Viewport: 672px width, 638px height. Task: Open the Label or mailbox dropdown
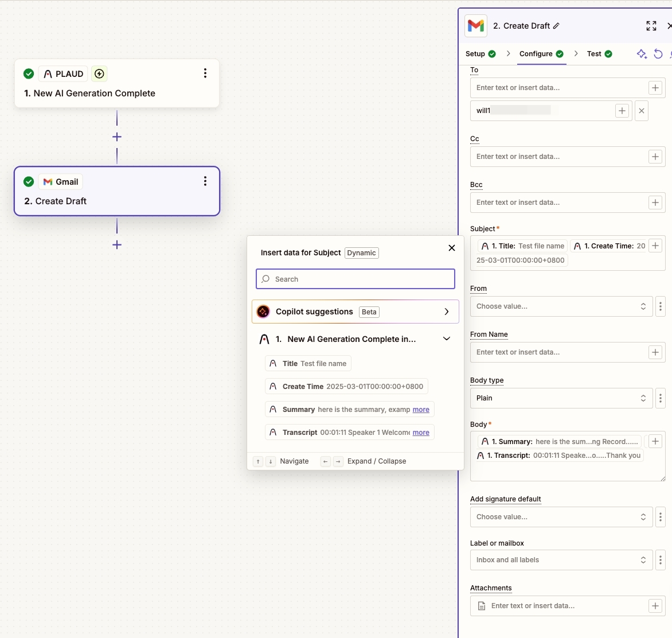[x=561, y=560]
